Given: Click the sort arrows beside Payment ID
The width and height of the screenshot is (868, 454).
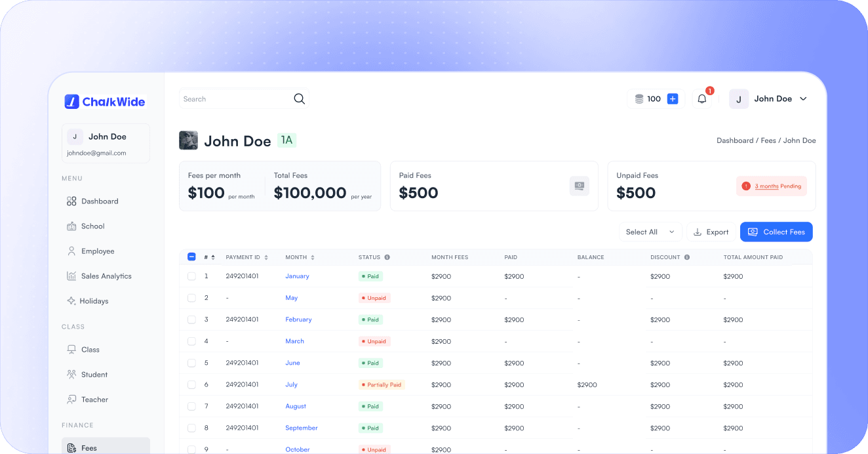Looking at the screenshot, I should (x=266, y=257).
